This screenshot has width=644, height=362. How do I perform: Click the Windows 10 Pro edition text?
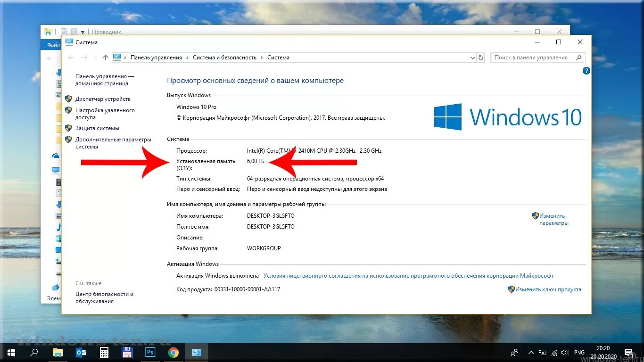tap(196, 107)
